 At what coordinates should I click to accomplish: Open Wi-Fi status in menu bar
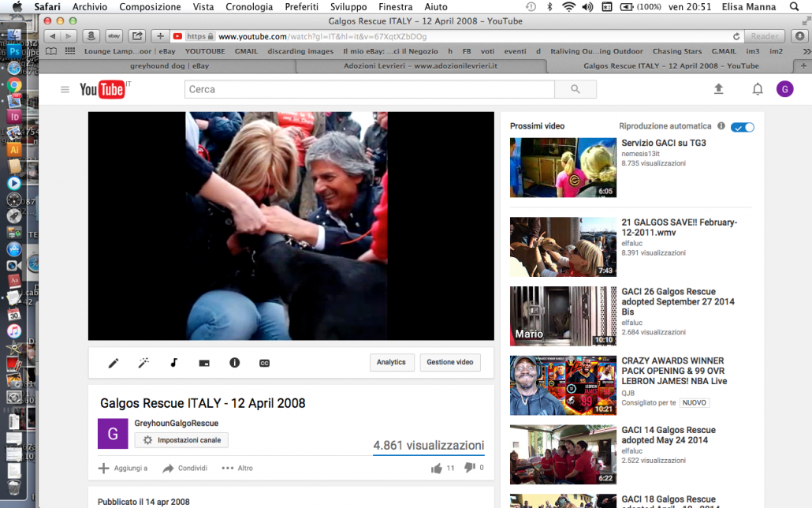pyautogui.click(x=568, y=7)
